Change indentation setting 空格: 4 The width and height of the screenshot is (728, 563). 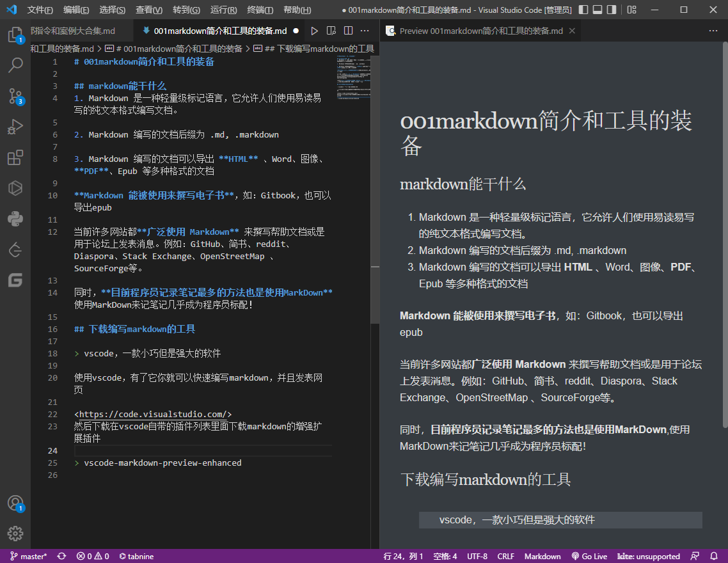pos(445,556)
